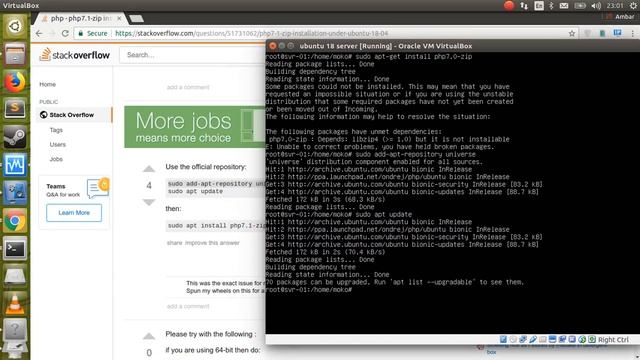Click Learn More in Teams box
640x360 pixels.
point(74,213)
